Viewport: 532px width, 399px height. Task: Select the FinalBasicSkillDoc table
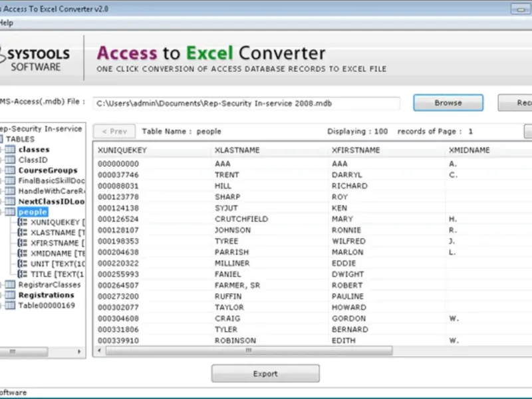coord(52,180)
